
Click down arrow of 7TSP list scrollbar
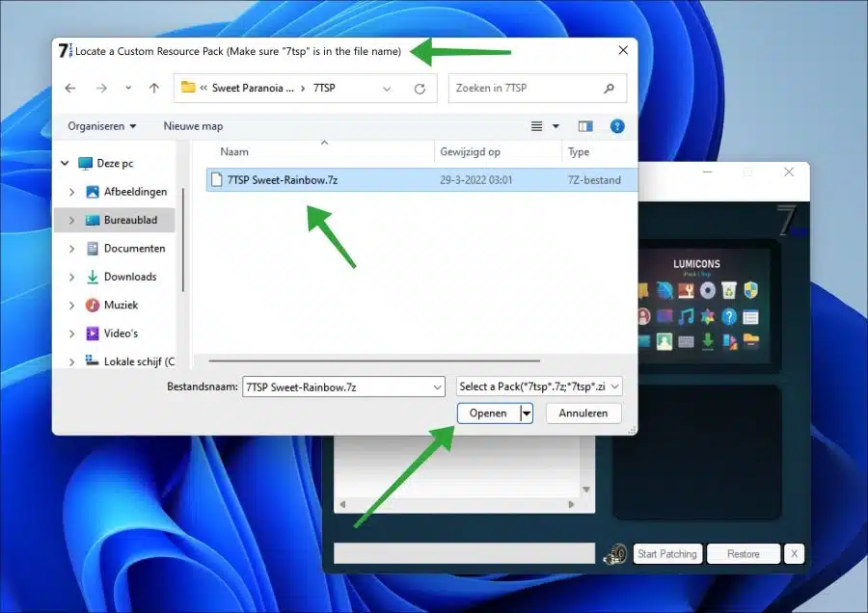[x=586, y=490]
